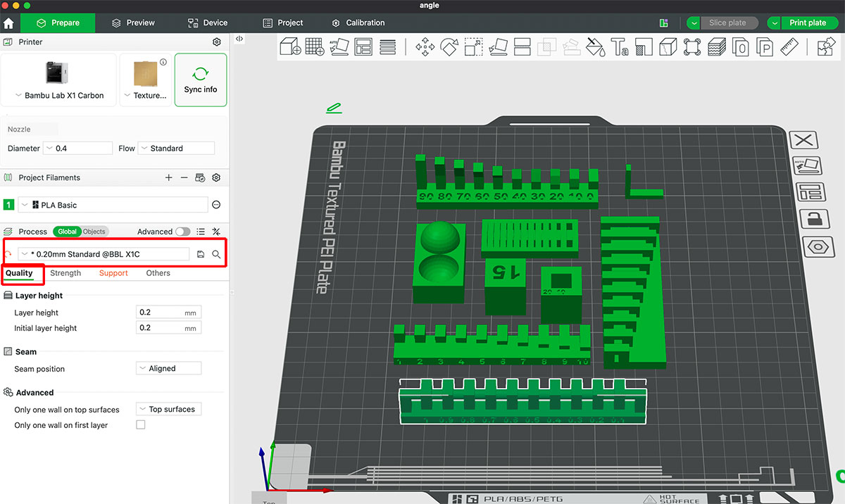Click the Auto orient toolbar icon
This screenshot has width=845, height=504.
coord(339,46)
